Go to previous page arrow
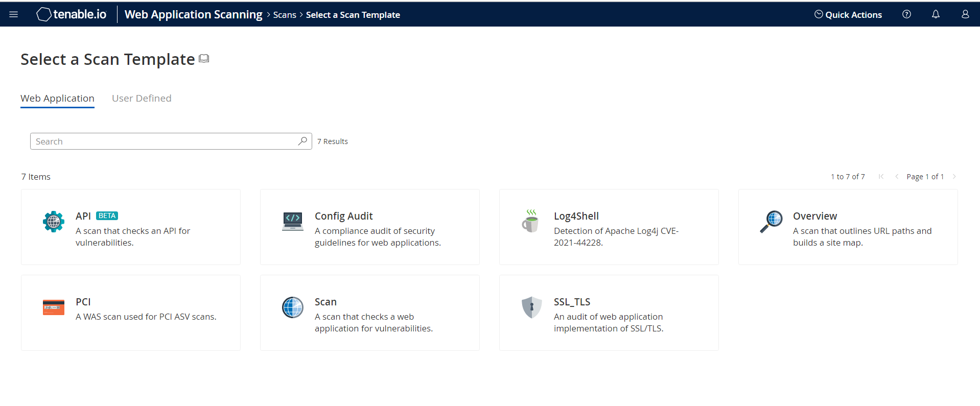This screenshot has height=406, width=980. click(x=897, y=176)
